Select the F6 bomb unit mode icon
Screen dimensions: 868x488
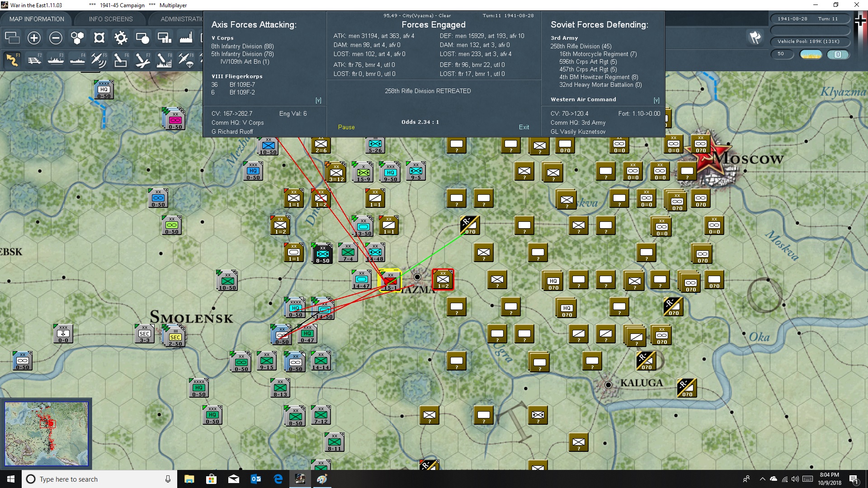click(121, 60)
